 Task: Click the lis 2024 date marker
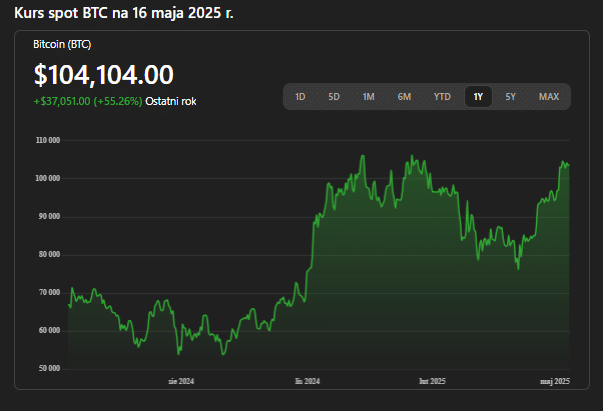tap(307, 381)
